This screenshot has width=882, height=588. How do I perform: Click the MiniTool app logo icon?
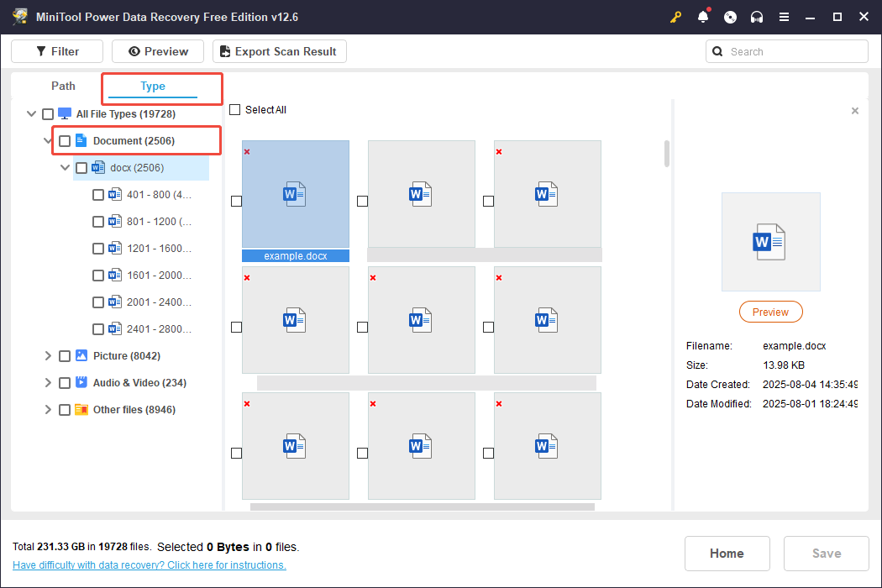(x=20, y=16)
